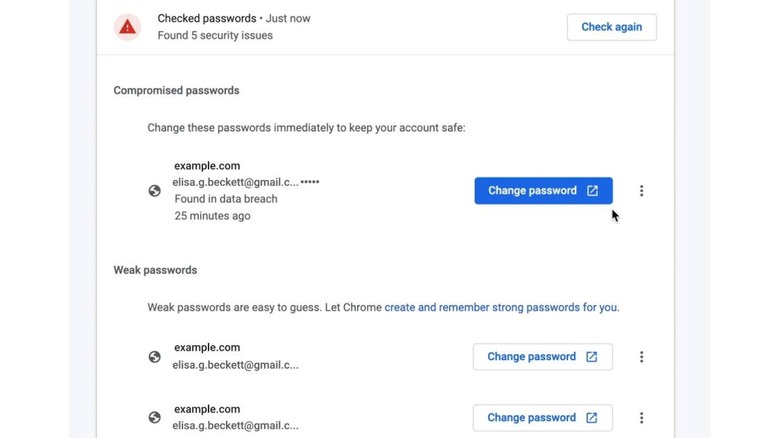Click masked password dots of compromised entry

pos(310,182)
